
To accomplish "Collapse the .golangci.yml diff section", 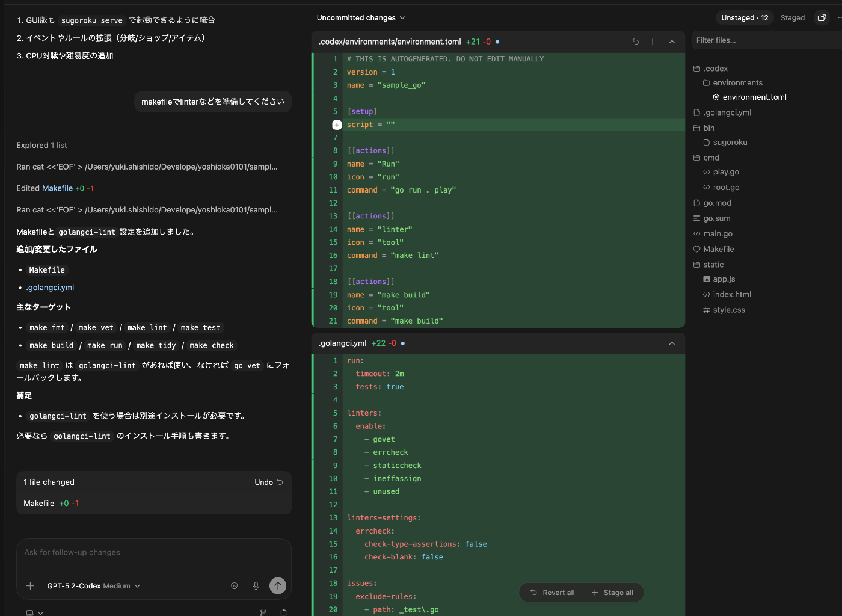I will point(672,343).
